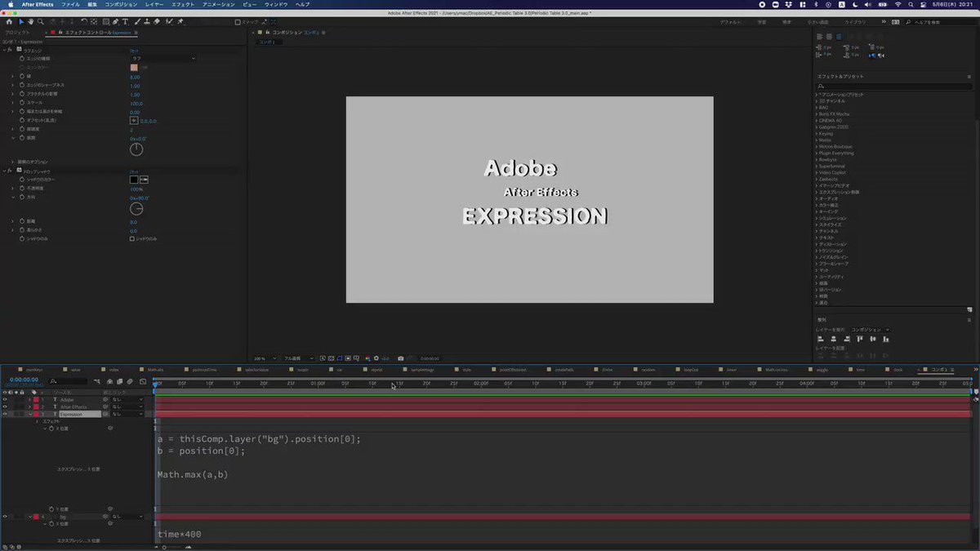Select the Pen tool
Viewport: 980px width, 551px height.
[116, 21]
